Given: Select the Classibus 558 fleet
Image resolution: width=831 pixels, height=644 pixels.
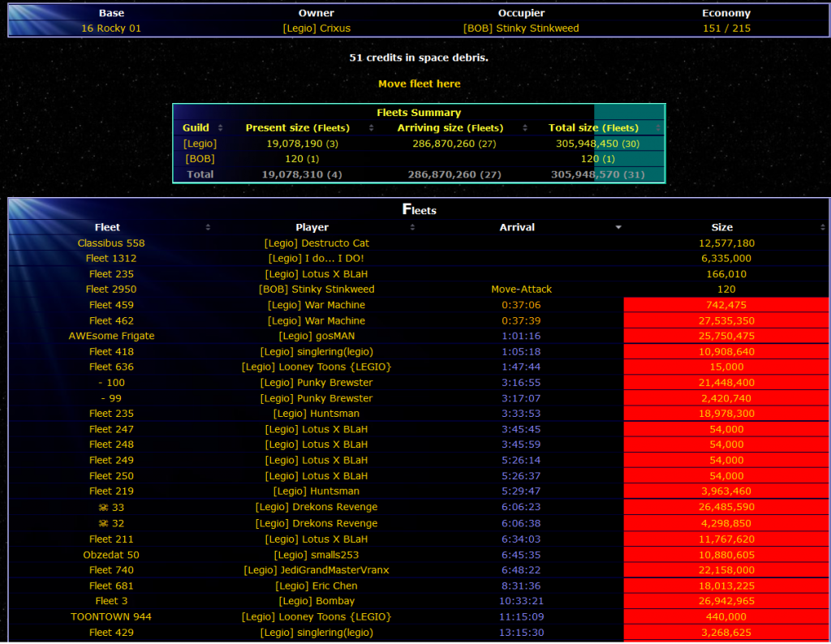Looking at the screenshot, I should [x=111, y=243].
